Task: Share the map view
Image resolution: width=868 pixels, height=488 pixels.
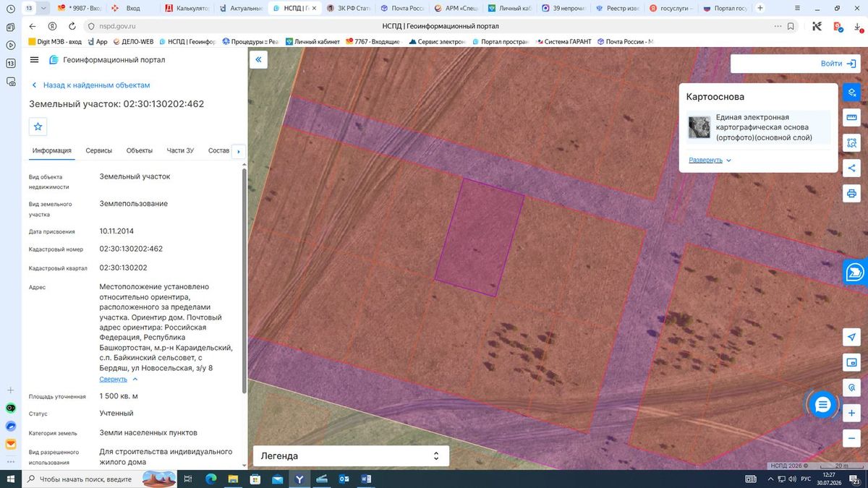Action: tap(851, 168)
